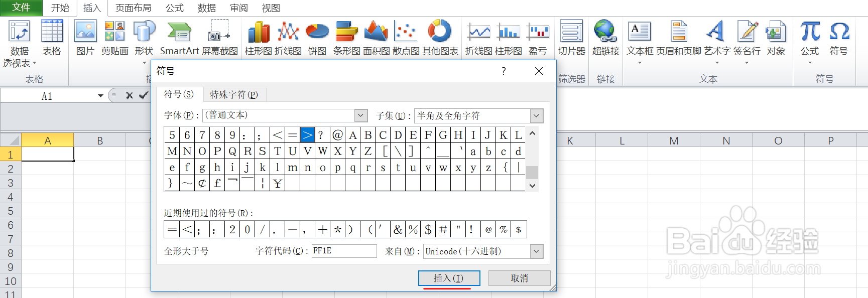This screenshot has height=298, width=868.
Task: Select column header M
Action: point(674,141)
